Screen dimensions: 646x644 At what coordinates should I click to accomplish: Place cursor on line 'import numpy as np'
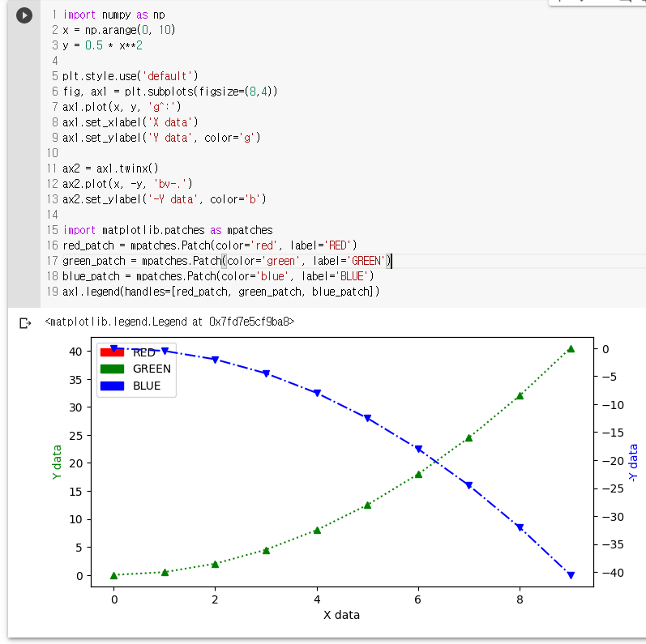pos(113,15)
